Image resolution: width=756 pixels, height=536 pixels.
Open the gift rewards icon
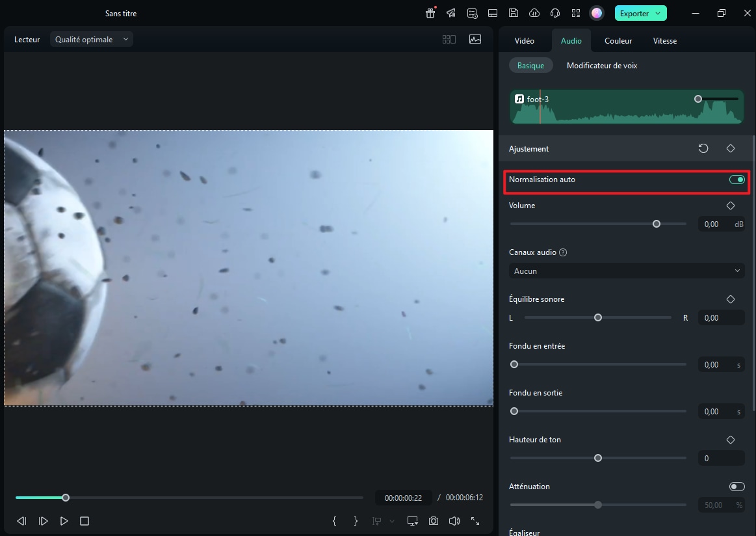[x=430, y=14]
